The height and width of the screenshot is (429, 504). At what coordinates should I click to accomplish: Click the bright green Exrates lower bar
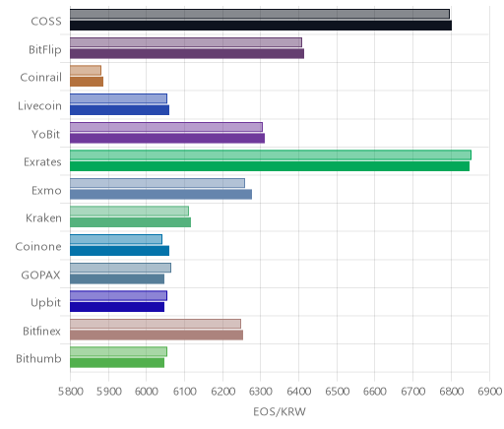click(270, 166)
